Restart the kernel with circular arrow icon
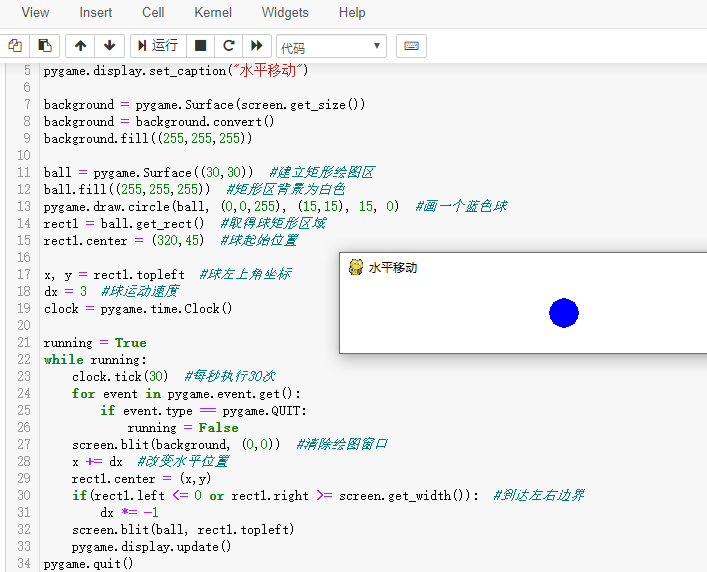The width and height of the screenshot is (707, 572). coord(229,46)
